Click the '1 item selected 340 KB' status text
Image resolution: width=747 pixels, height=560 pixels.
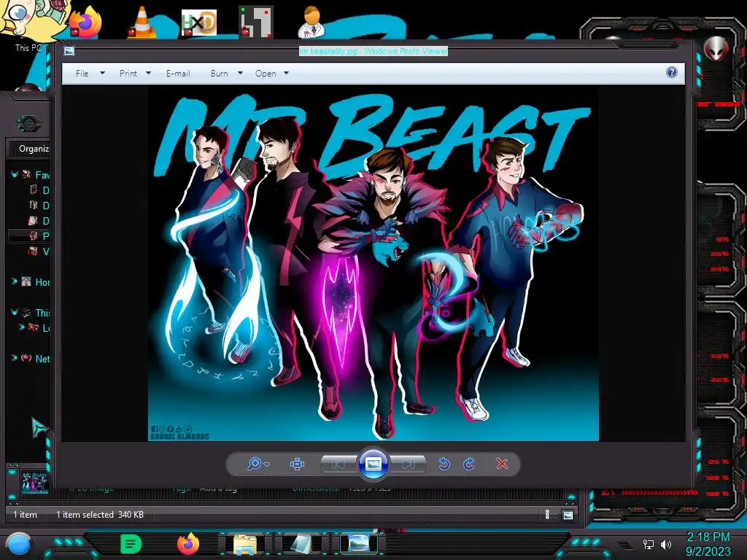point(99,515)
